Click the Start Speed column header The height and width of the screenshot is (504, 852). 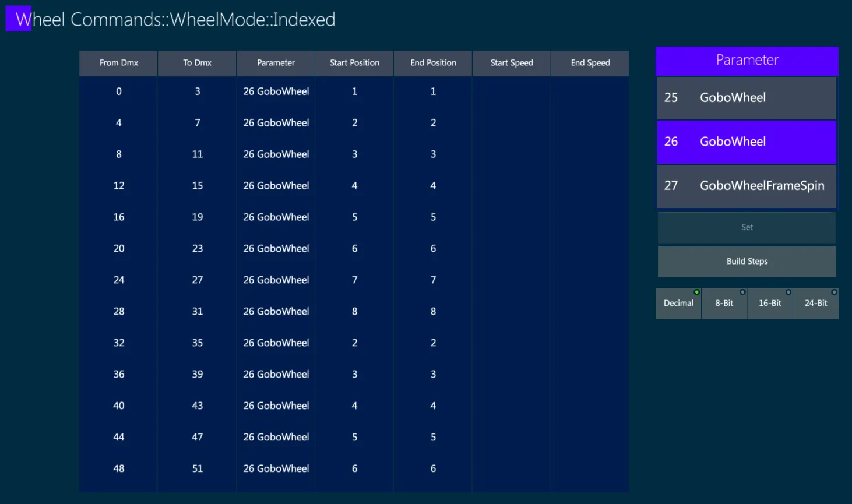click(x=512, y=63)
